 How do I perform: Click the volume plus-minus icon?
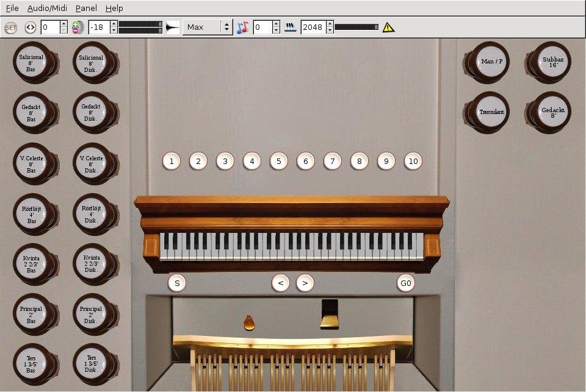[78, 27]
